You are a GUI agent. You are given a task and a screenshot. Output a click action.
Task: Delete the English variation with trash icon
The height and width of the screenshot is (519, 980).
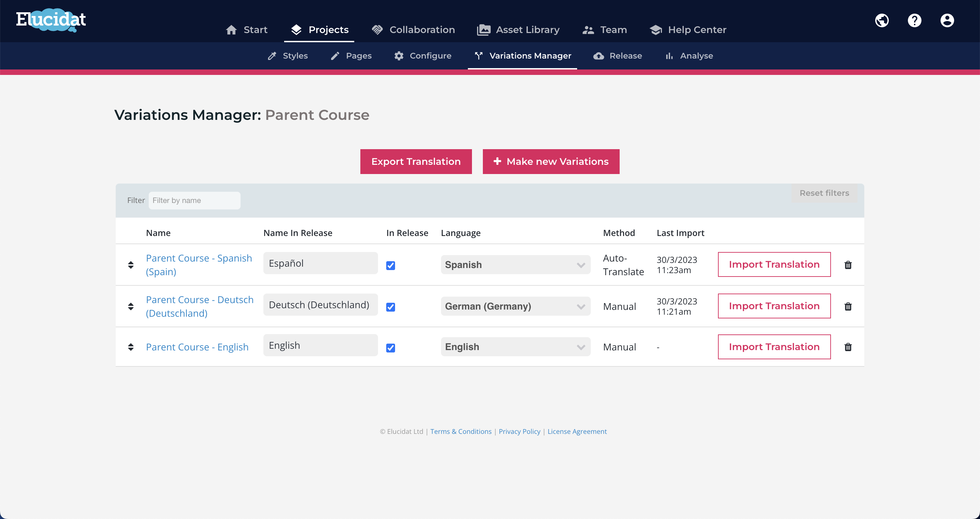pyautogui.click(x=848, y=347)
